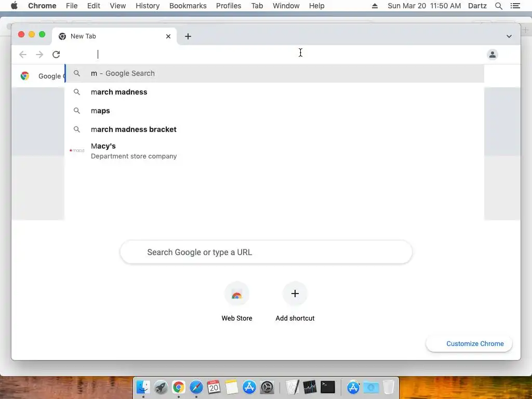
Task: Click the date and time in menu bar
Action: pyautogui.click(x=424, y=6)
